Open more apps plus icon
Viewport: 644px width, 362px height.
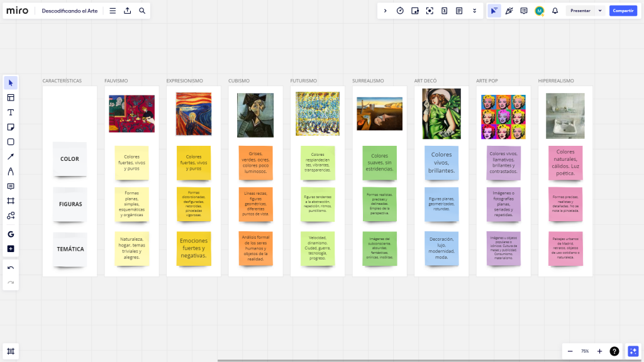tap(11, 249)
